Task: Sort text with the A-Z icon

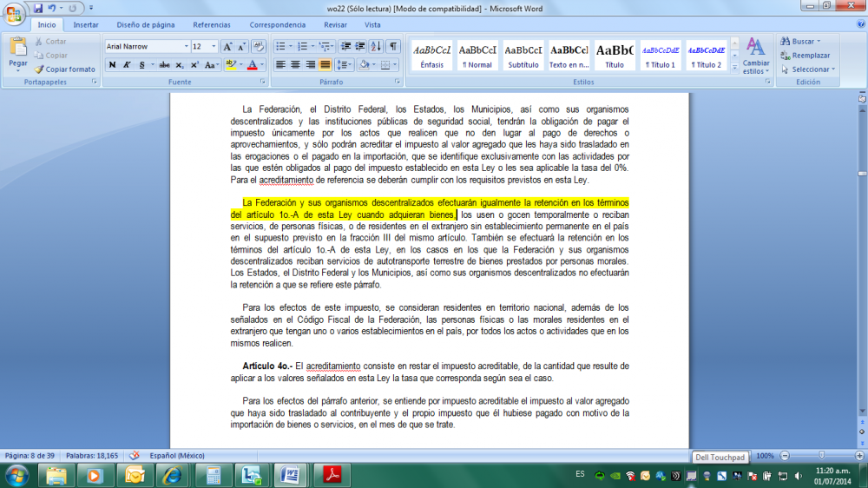Action: (x=376, y=47)
